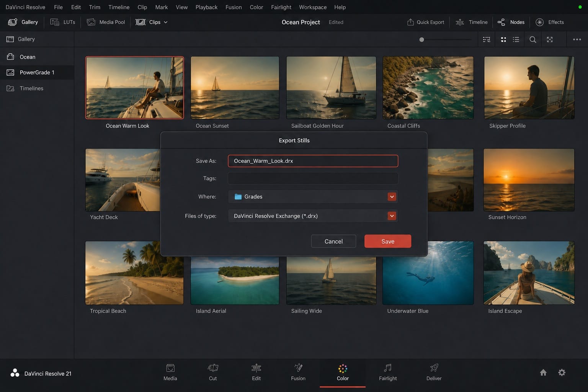
Task: Open gallery search
Action: tap(532, 39)
